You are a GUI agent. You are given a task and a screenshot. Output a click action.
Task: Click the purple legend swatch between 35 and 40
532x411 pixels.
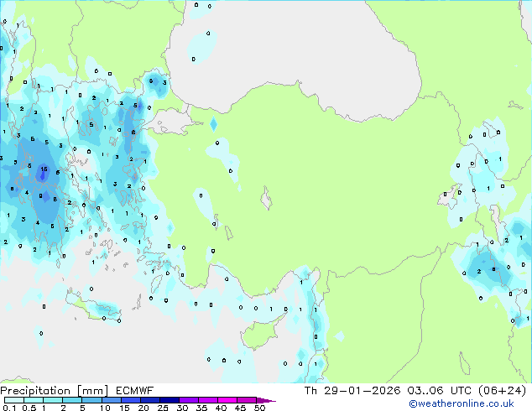click(x=209, y=400)
